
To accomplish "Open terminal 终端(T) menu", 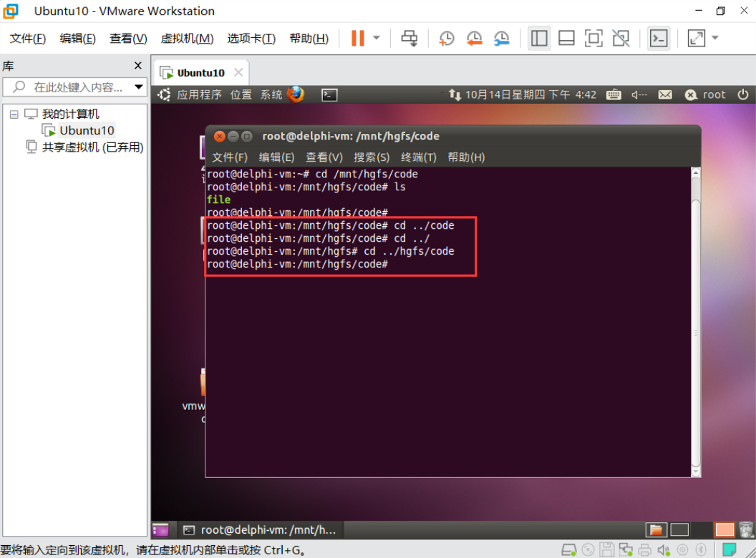I will pos(419,157).
